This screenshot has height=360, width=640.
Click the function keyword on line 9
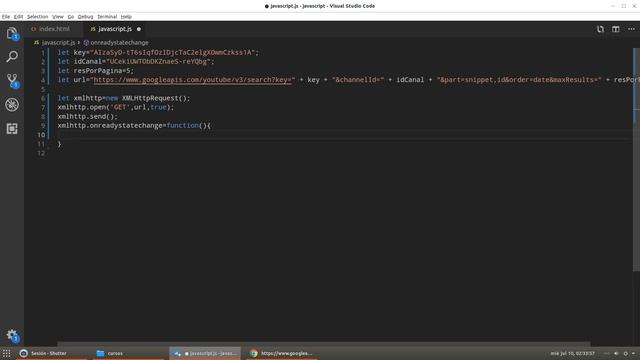click(x=182, y=125)
